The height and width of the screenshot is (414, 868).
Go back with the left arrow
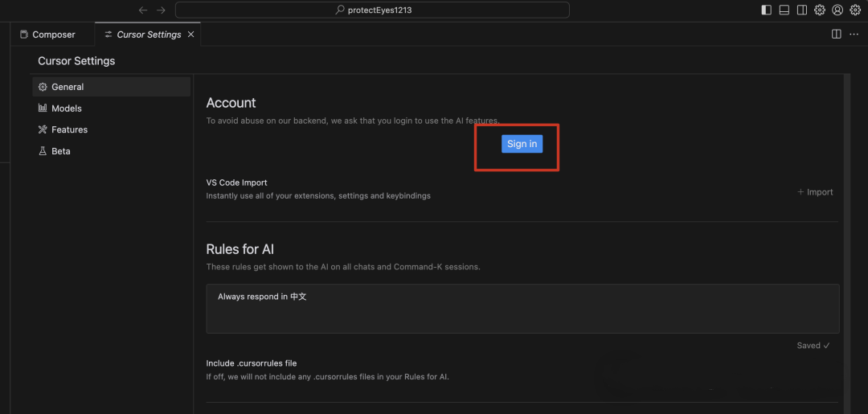point(143,10)
